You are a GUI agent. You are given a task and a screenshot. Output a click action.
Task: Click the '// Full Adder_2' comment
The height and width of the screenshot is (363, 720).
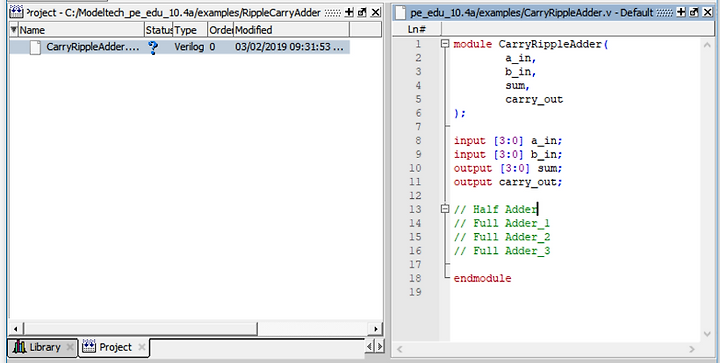pos(502,237)
